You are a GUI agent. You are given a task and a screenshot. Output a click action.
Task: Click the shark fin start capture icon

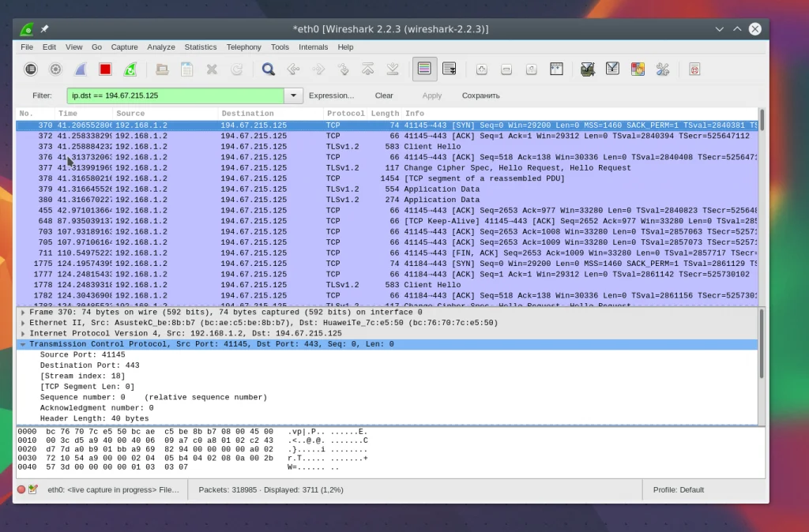tap(80, 69)
